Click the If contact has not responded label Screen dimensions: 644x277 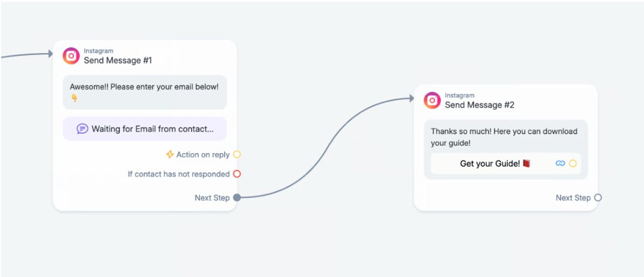click(179, 174)
